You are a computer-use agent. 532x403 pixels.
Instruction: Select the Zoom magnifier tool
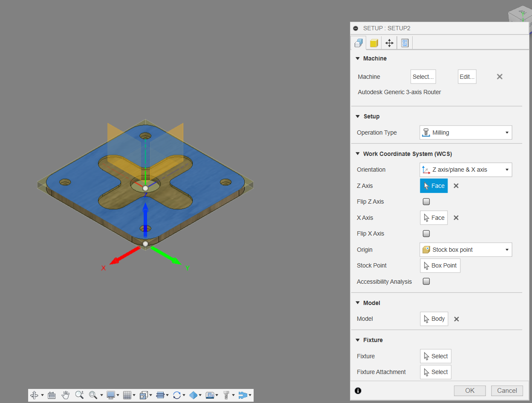tap(79, 395)
